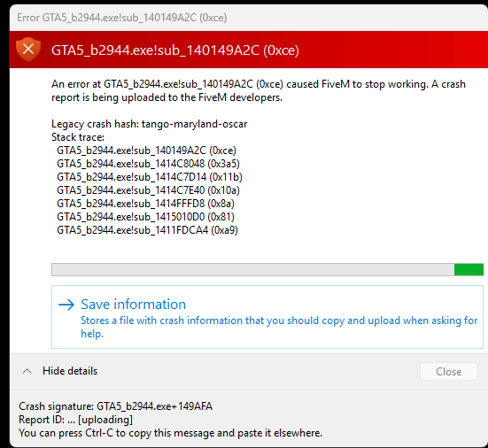Select stack entry sub_1411FDCA4 (0xa9)

click(x=148, y=230)
